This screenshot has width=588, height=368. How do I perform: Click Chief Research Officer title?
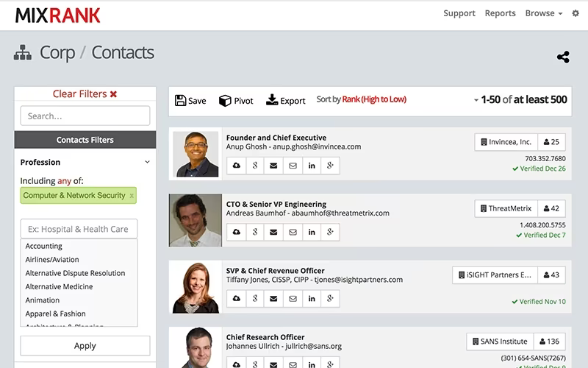[x=265, y=337]
